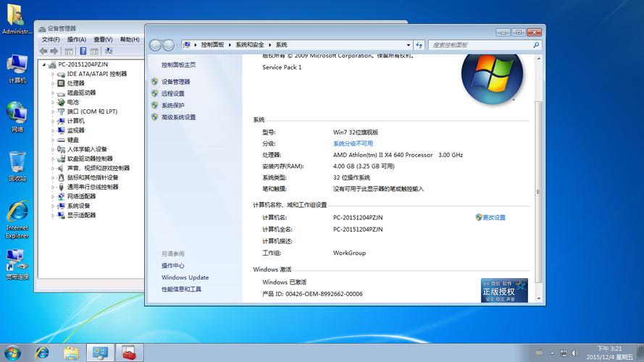Open 查看(V) menu in Device Manager
Screen dimensions: 644x362
point(103,39)
